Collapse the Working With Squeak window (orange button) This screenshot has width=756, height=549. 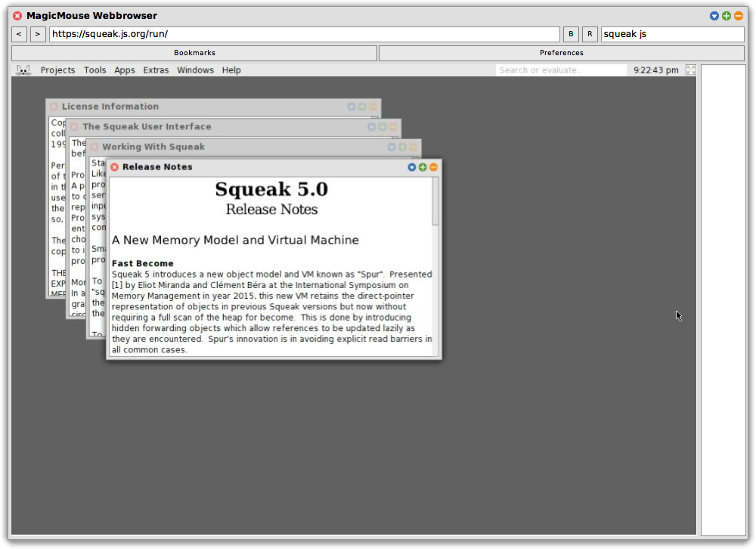click(414, 147)
